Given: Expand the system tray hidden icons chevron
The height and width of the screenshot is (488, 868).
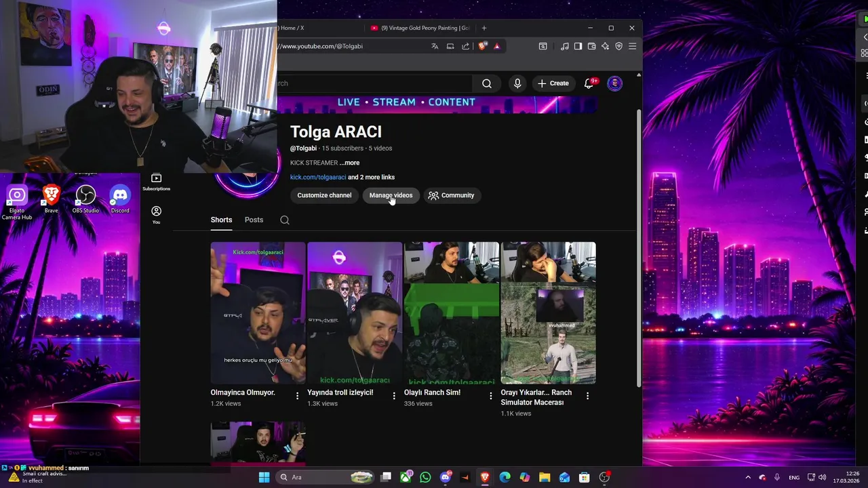Looking at the screenshot, I should click(748, 477).
